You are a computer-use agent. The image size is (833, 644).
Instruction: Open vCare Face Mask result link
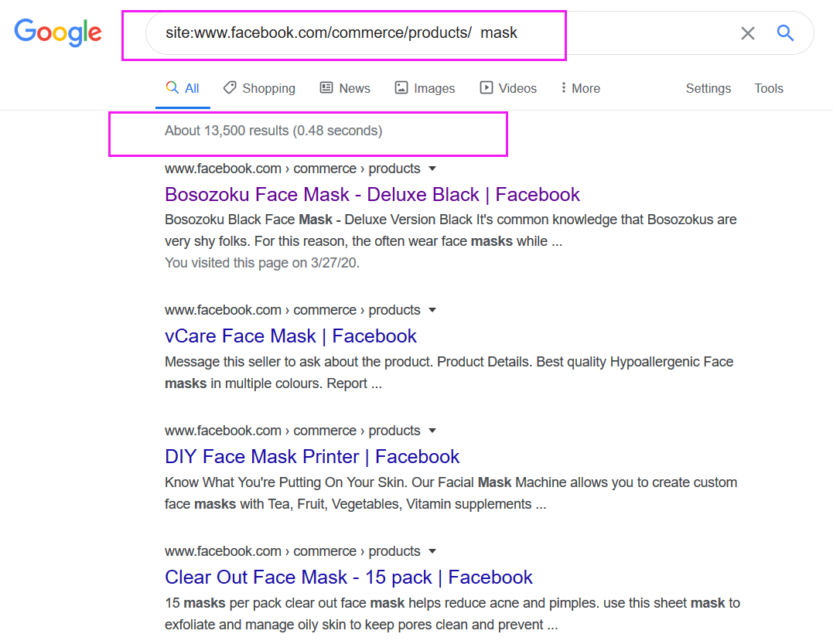click(291, 336)
